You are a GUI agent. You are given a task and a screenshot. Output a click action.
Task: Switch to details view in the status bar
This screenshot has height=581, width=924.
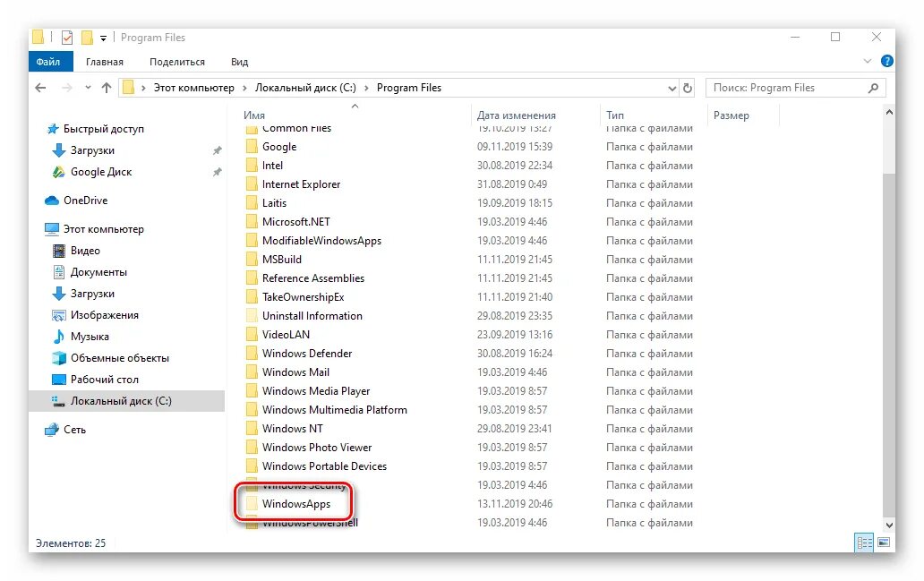[x=865, y=543]
